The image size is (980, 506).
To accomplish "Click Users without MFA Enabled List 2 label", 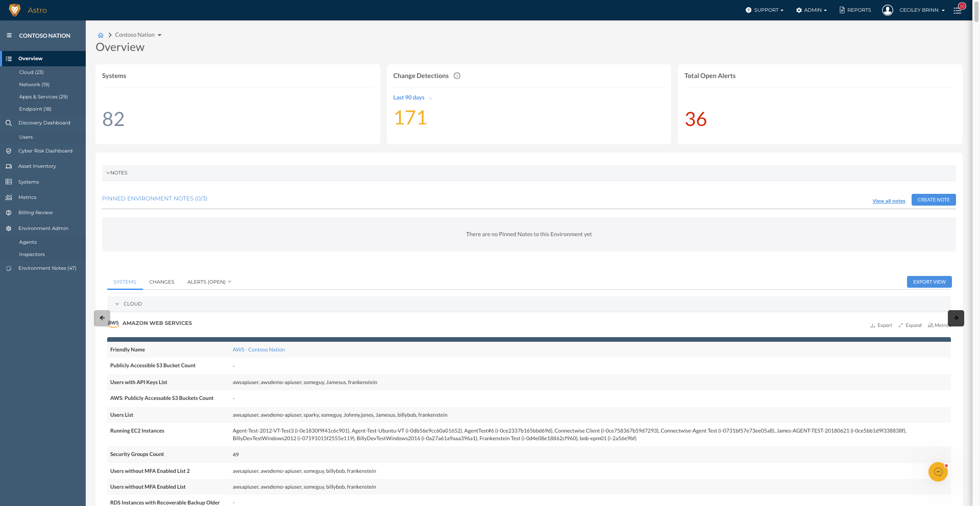I will 150,471.
